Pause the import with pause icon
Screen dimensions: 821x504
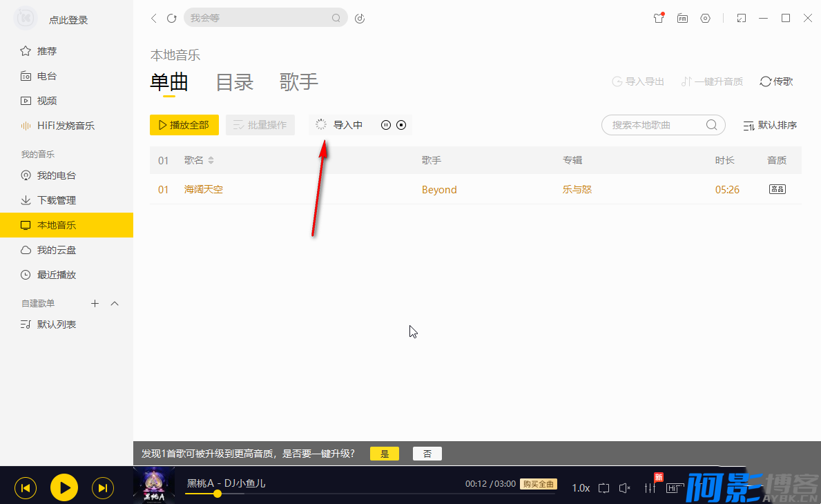point(386,125)
